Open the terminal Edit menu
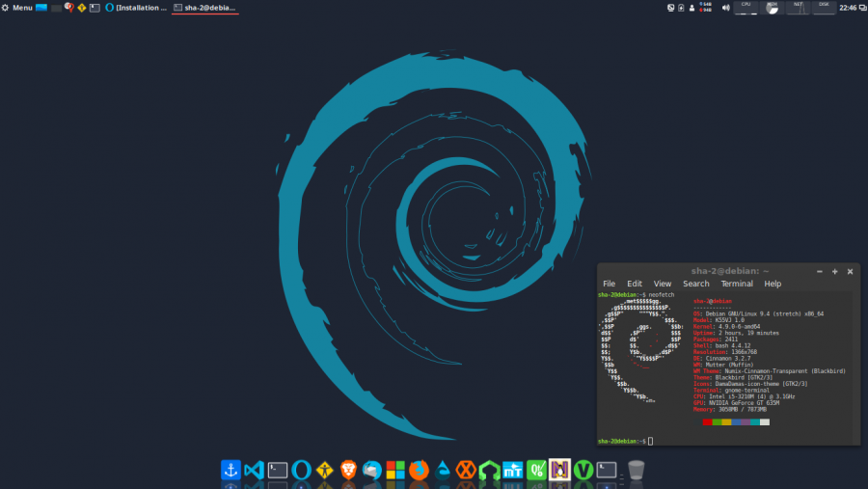868x489 pixels. pos(635,284)
